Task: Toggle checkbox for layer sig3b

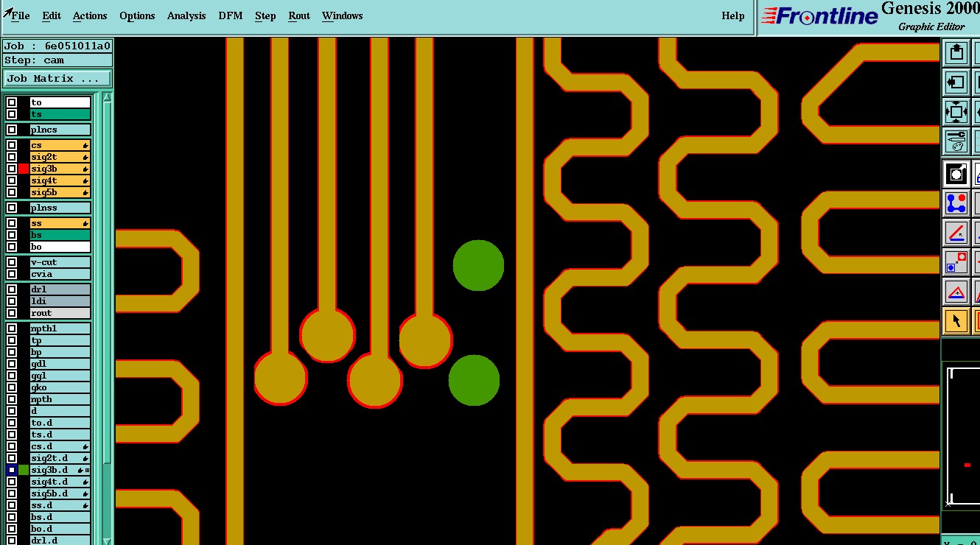Action: tap(12, 169)
